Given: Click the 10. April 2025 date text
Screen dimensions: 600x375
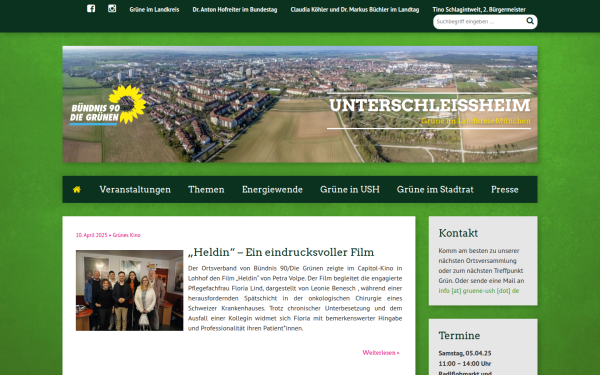Looking at the screenshot, I should (x=91, y=235).
